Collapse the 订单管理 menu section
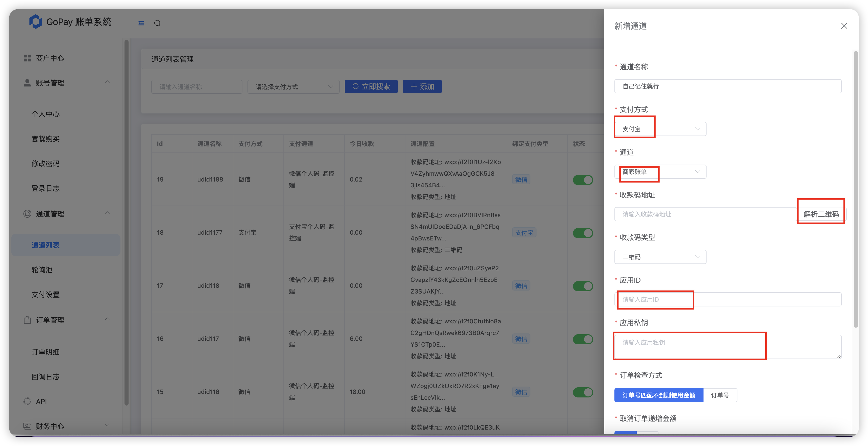This screenshot has height=446, width=868. coord(107,319)
